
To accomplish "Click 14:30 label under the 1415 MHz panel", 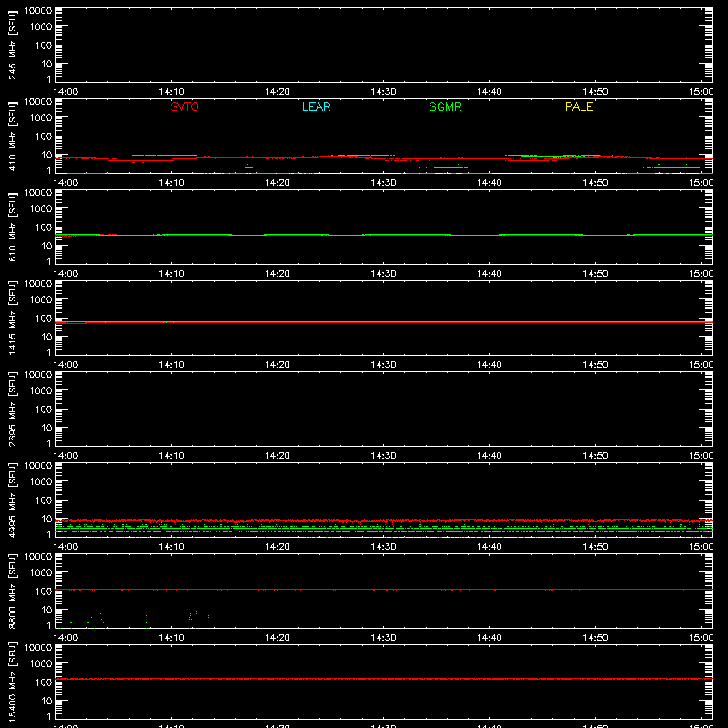I will click(x=383, y=365).
